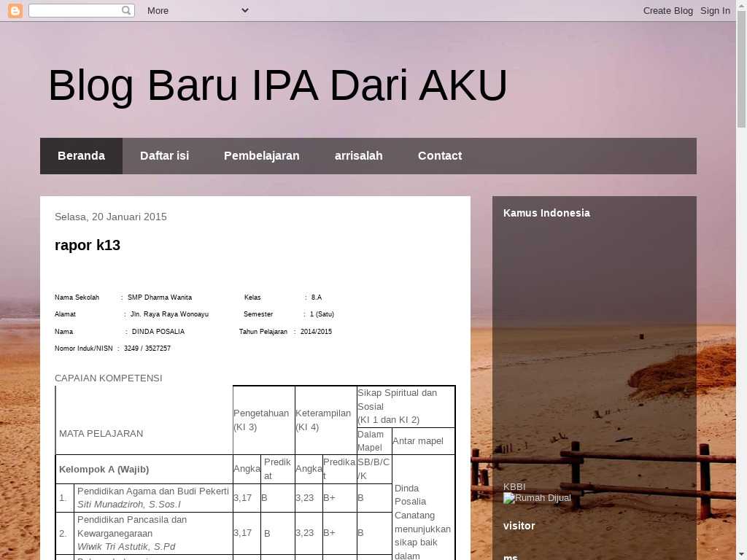The image size is (747, 560).
Task: Open the More dropdown menu
Action: (197, 10)
